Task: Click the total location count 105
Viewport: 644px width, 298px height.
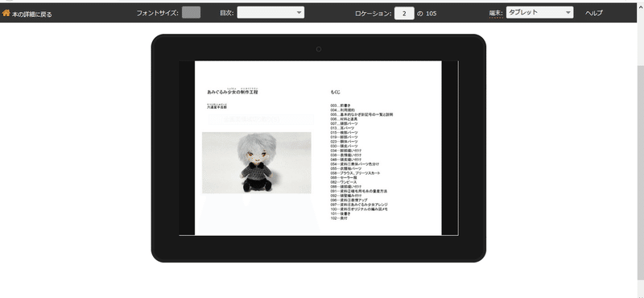Action: 431,14
